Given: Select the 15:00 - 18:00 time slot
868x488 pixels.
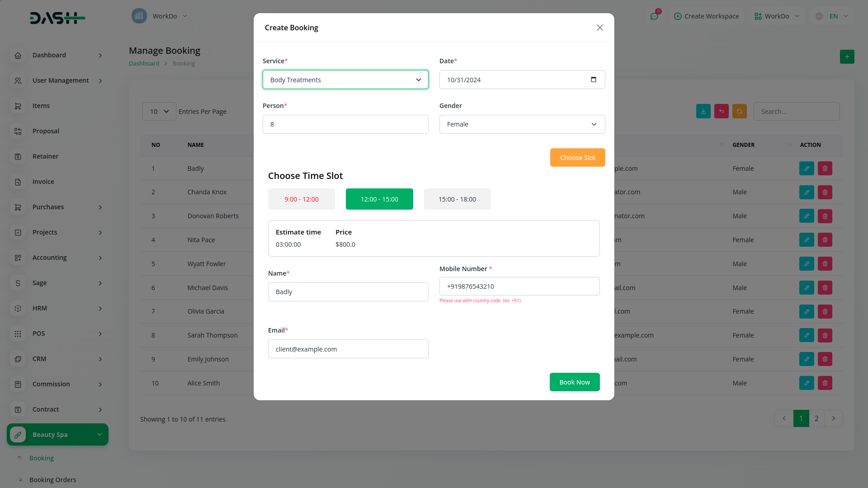Looking at the screenshot, I should [457, 199].
